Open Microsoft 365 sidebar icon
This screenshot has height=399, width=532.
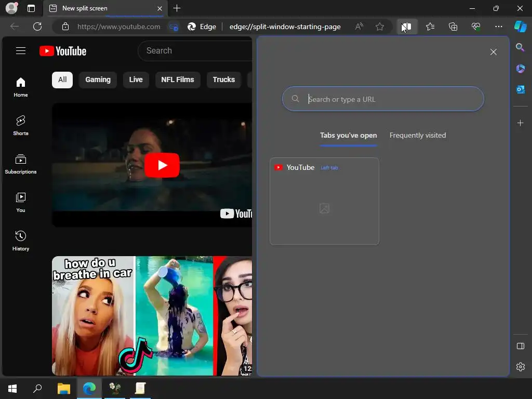point(520,69)
